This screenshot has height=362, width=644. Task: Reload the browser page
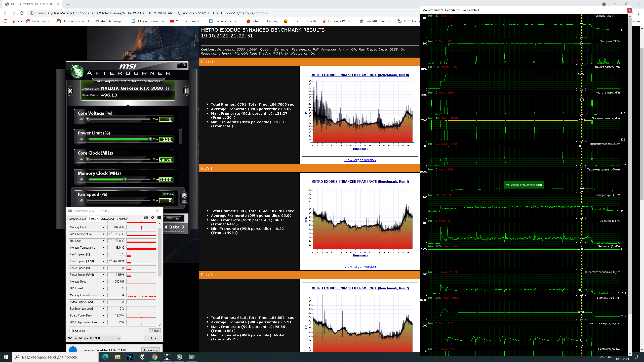coord(22,13)
